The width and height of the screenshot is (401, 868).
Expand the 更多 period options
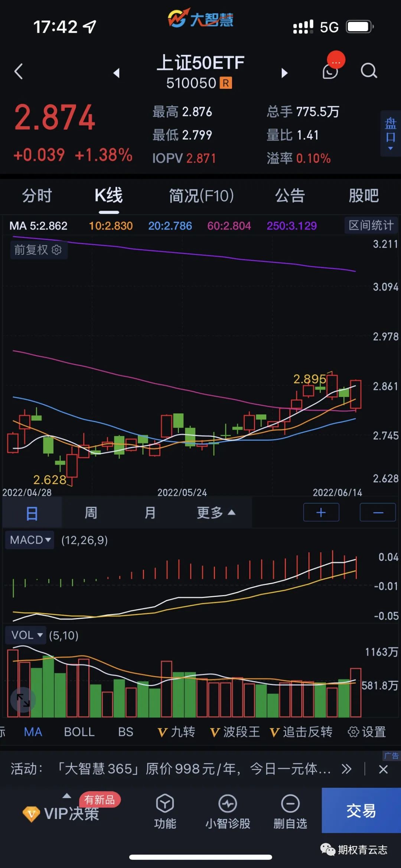coord(216,513)
